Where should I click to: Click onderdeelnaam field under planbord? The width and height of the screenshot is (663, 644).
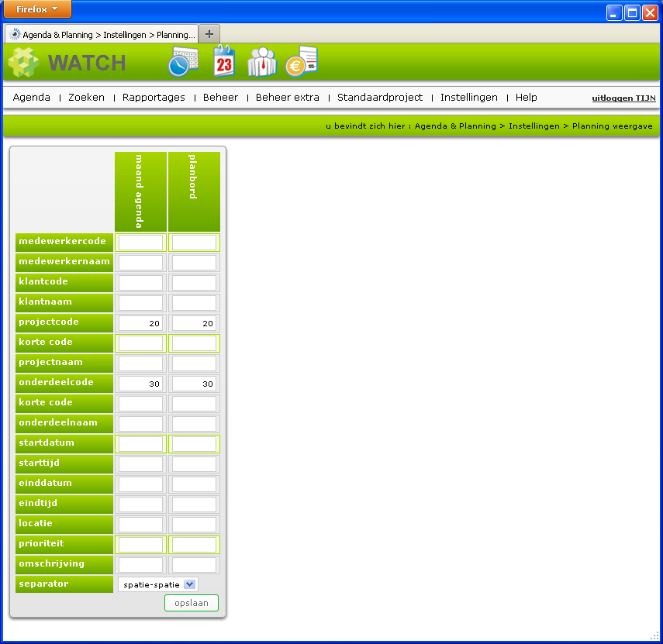pos(194,424)
